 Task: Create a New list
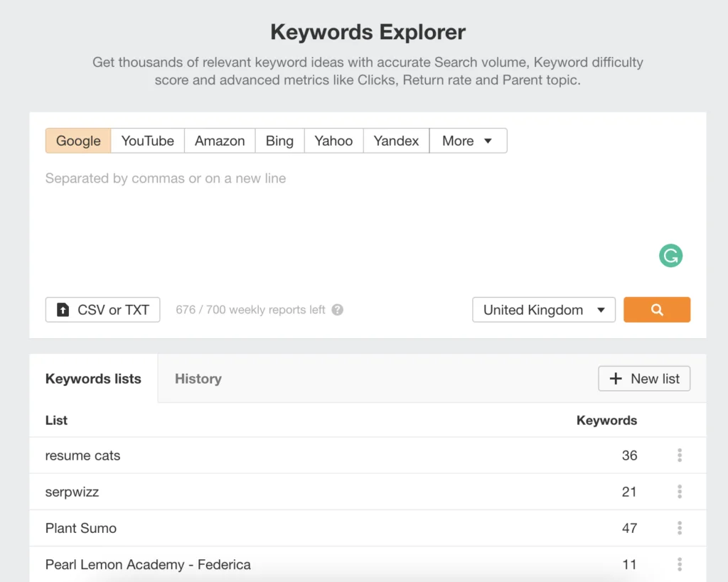pyautogui.click(x=644, y=379)
